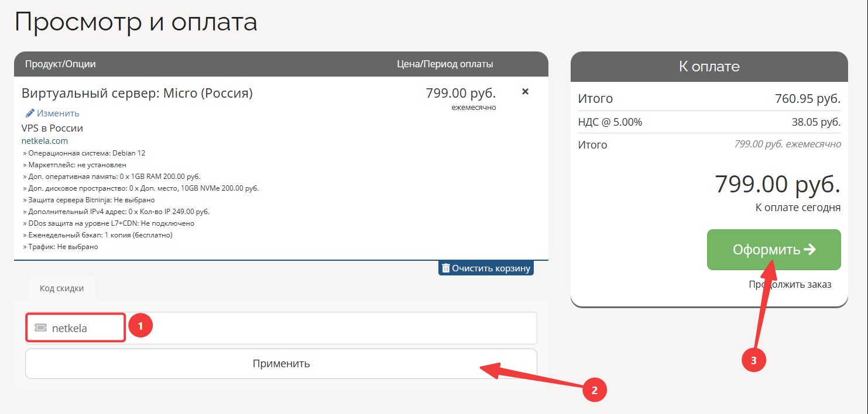
Task: Open the Изменить link to edit product
Action: tap(58, 113)
